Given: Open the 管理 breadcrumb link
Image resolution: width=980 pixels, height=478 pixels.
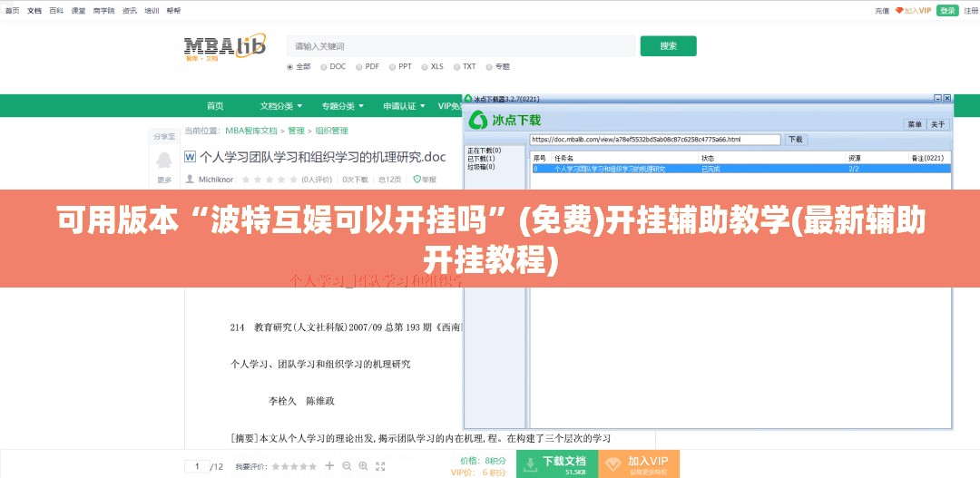Looking at the screenshot, I should pos(296,131).
